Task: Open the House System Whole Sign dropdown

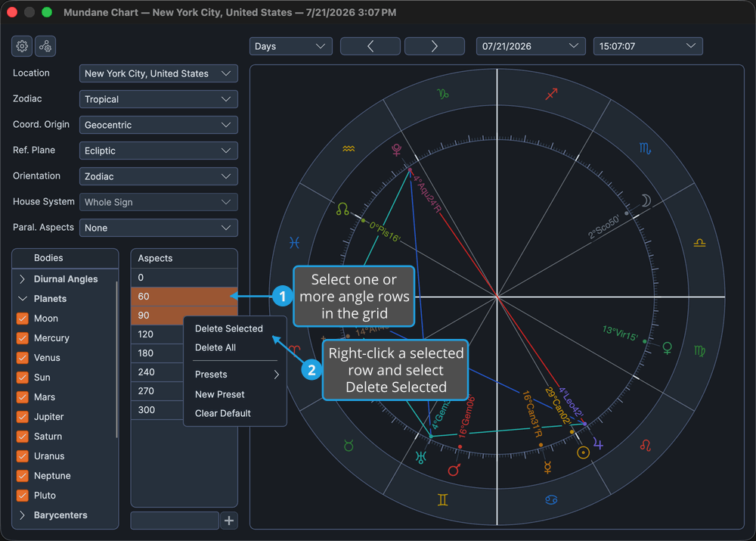Action: [159, 202]
